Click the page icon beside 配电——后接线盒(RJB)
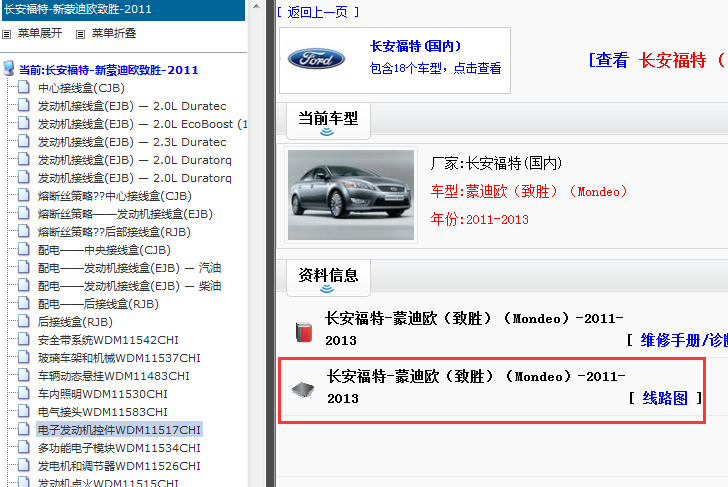This screenshot has width=728, height=487. click(x=24, y=303)
